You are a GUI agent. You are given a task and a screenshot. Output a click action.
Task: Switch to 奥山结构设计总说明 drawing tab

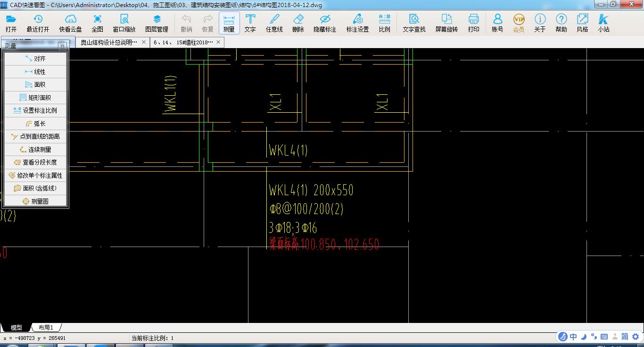point(109,42)
